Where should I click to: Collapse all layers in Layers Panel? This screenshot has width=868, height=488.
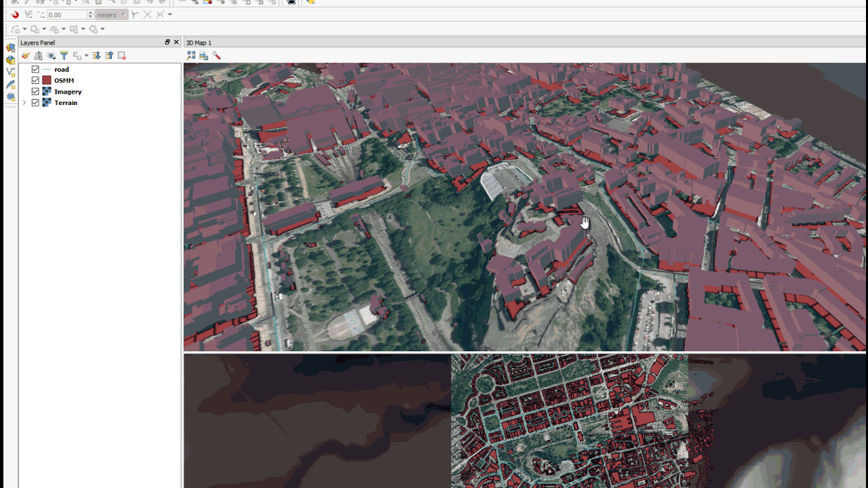[x=109, y=56]
